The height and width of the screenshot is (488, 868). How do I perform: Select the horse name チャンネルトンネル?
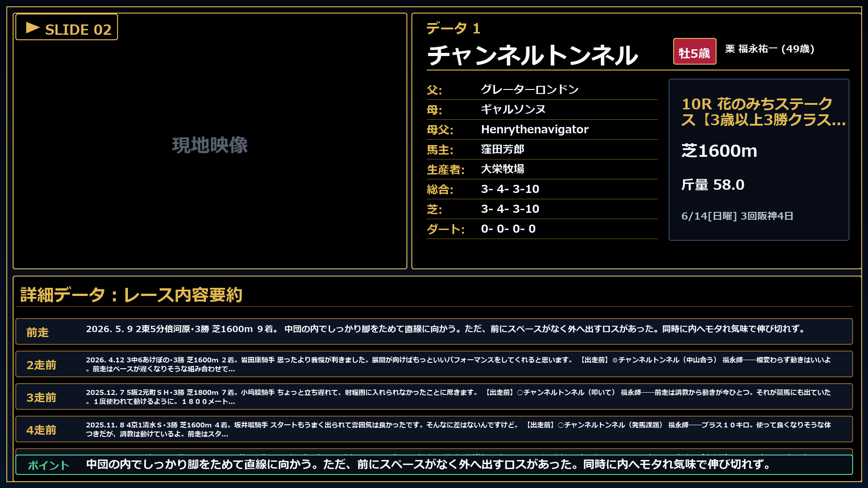[x=533, y=55]
